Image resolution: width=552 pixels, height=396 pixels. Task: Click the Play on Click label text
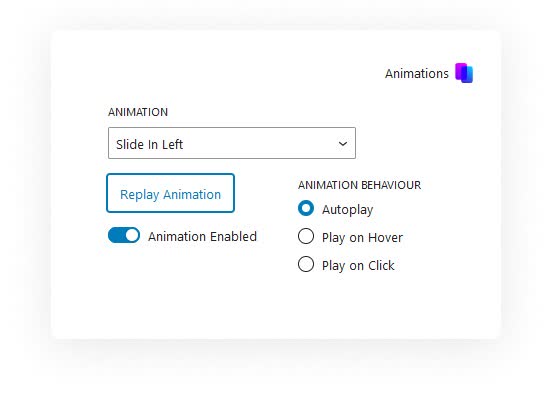pos(358,266)
